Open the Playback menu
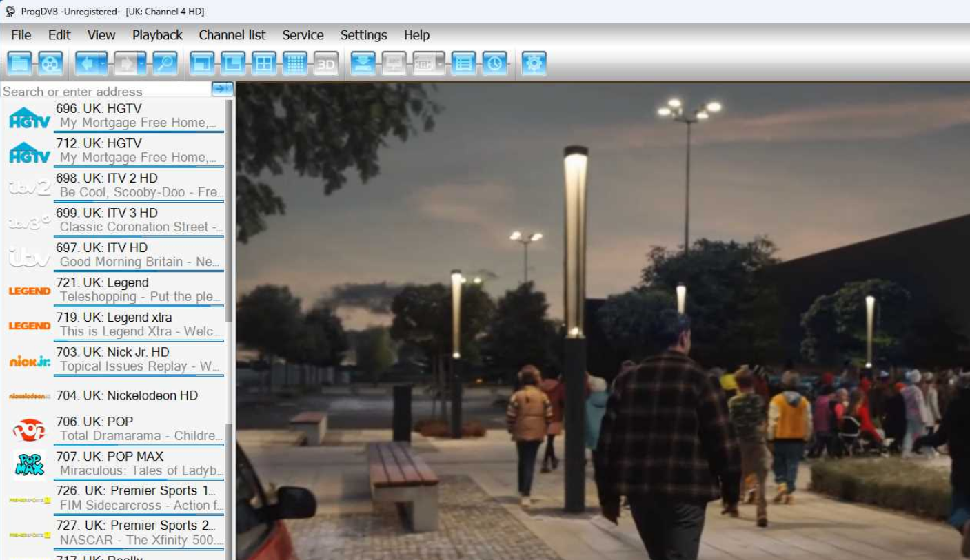The height and width of the screenshot is (560, 970). (x=156, y=35)
